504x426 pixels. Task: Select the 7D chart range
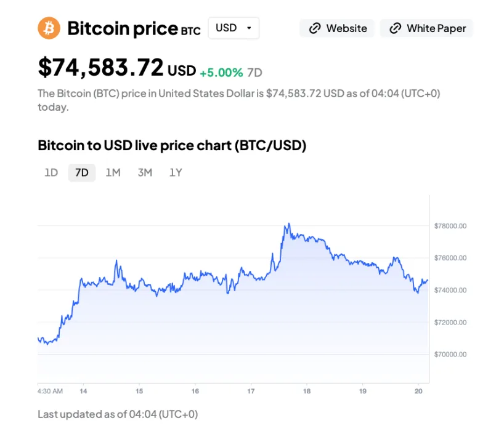[x=81, y=172]
